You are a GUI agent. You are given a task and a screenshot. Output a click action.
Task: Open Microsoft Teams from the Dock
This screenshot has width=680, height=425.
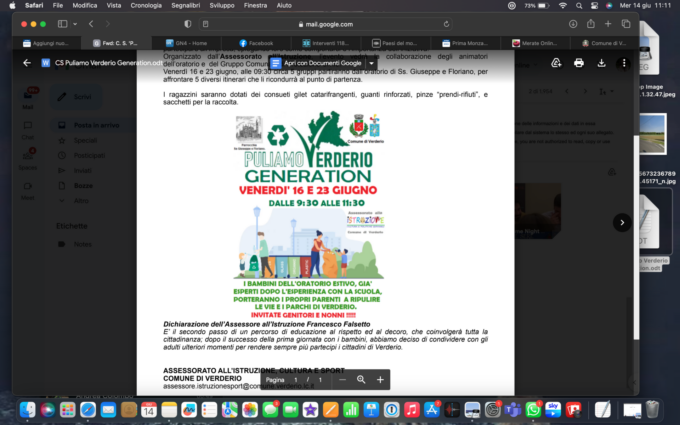click(x=513, y=409)
